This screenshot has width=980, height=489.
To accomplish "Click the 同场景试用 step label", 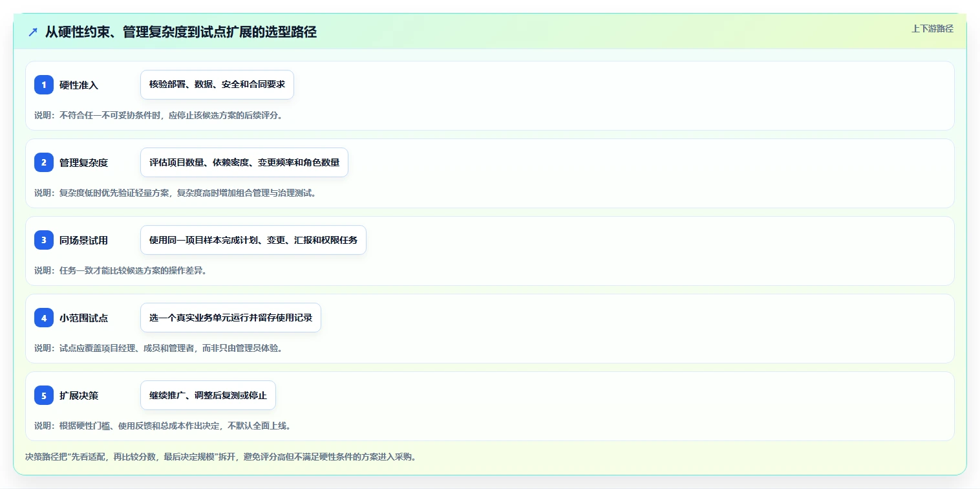I will pyautogui.click(x=83, y=240).
